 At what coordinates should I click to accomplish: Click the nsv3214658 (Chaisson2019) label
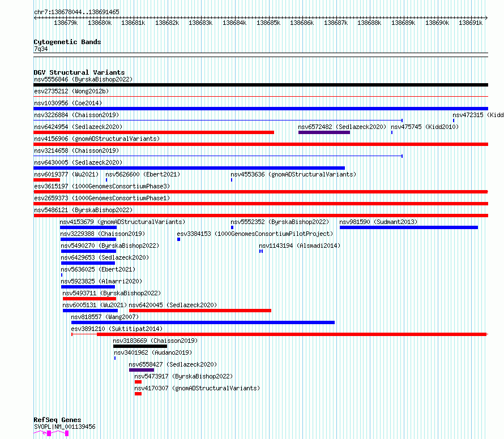click(76, 150)
